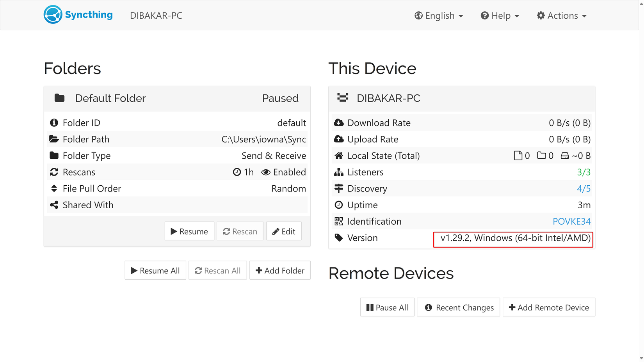
Task: Open the Actions dropdown menu
Action: [562, 16]
